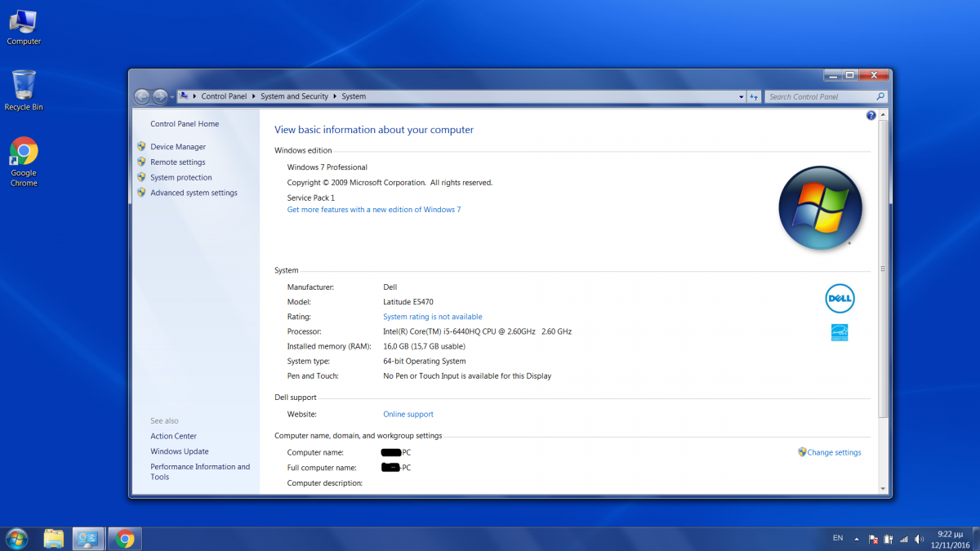Click the scrollbar down arrow

coord(883,488)
